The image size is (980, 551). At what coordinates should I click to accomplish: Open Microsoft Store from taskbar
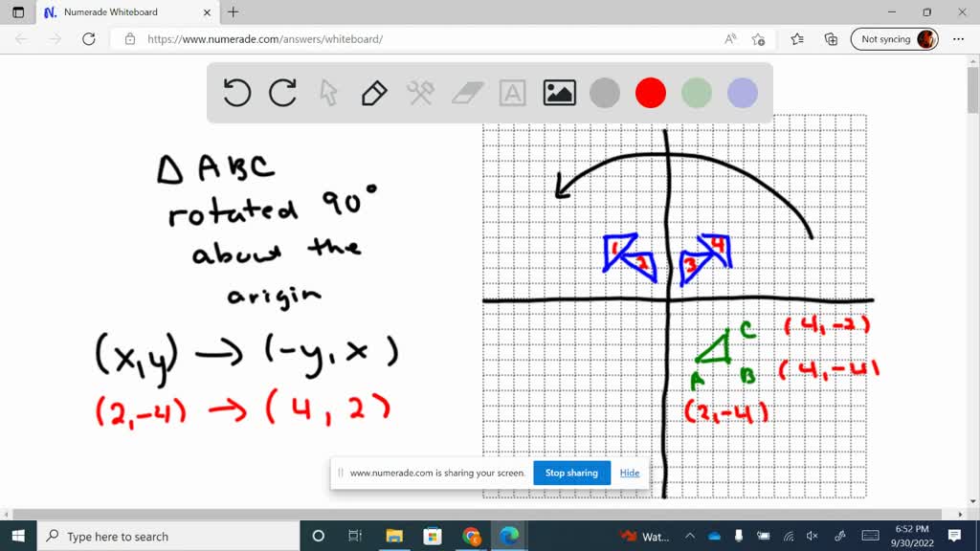[x=433, y=536]
